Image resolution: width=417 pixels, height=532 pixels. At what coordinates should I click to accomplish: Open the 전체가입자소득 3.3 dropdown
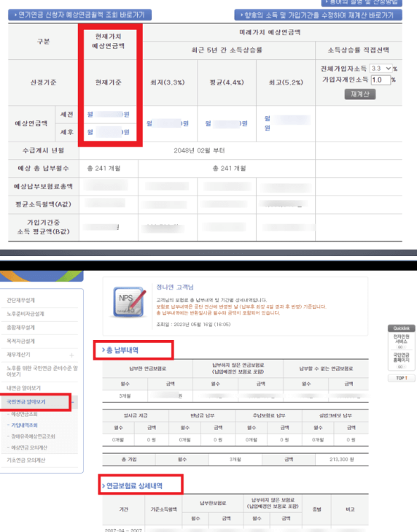[x=381, y=68]
